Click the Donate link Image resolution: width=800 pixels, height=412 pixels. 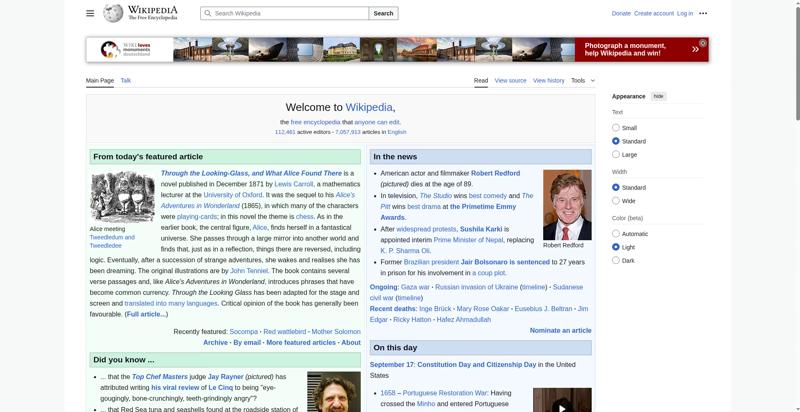coord(621,13)
